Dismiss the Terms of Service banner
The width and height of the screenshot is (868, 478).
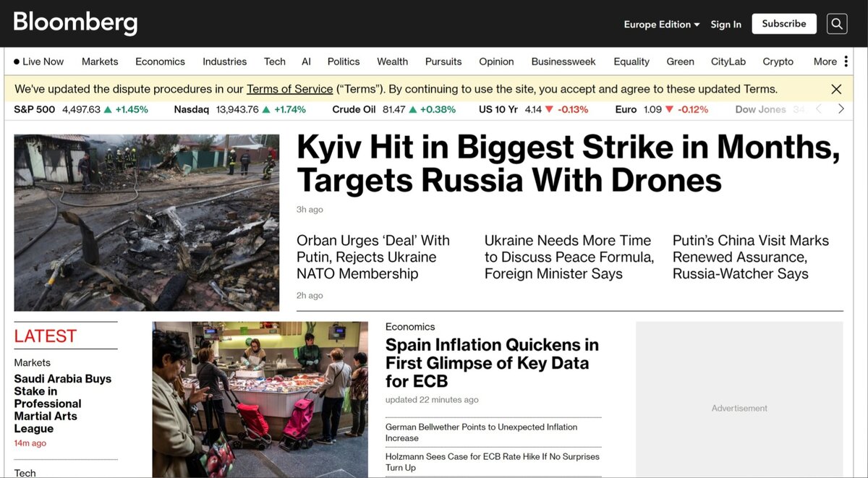(836, 90)
